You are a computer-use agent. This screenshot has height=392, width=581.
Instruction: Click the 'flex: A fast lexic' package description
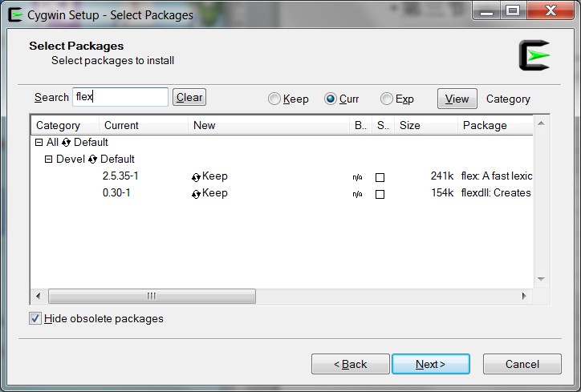click(497, 176)
